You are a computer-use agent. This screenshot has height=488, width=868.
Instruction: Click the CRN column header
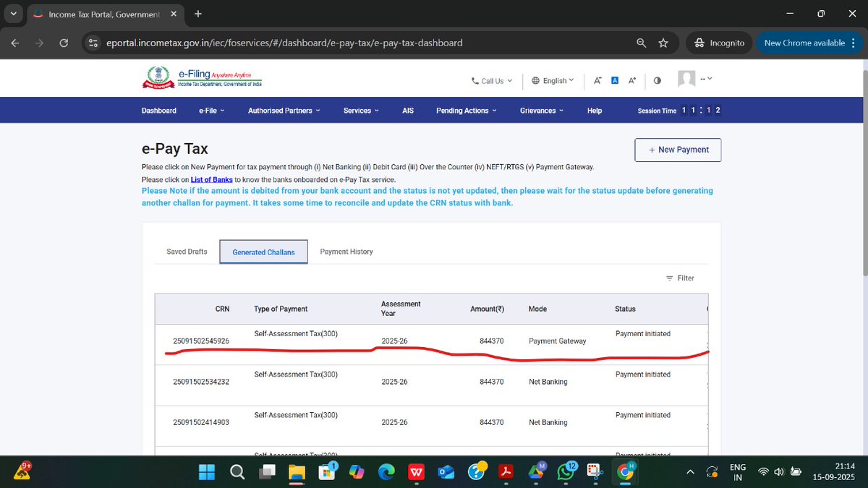tap(222, 309)
